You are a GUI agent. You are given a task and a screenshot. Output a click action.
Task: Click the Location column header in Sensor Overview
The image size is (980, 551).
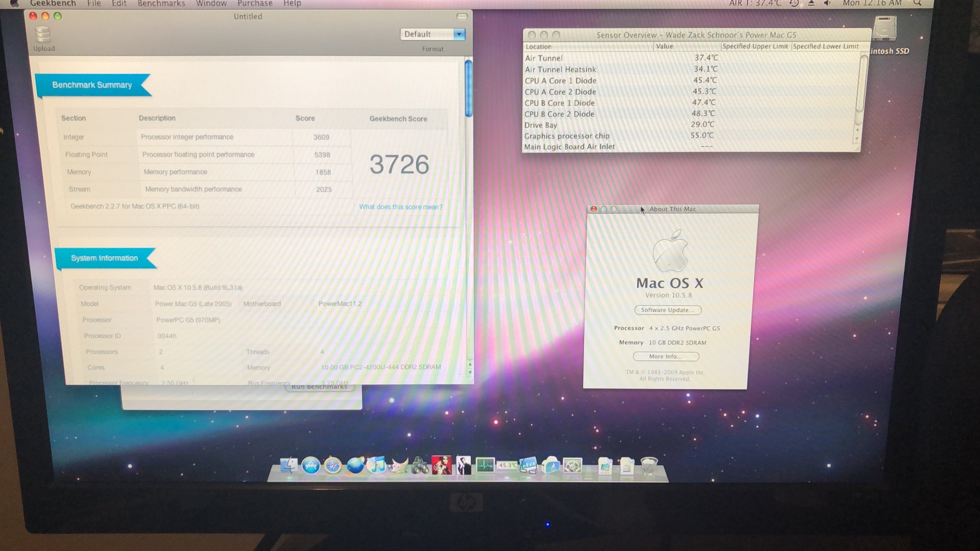(x=588, y=47)
